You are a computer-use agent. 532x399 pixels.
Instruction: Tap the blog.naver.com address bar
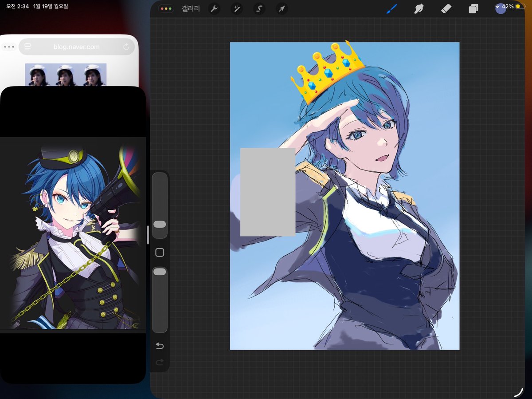(x=75, y=47)
